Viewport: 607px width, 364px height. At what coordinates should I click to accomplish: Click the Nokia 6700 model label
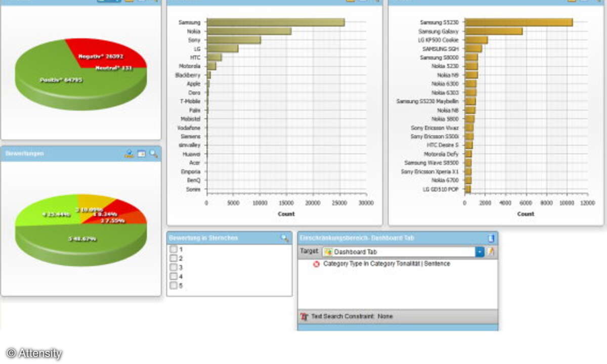tap(445, 180)
